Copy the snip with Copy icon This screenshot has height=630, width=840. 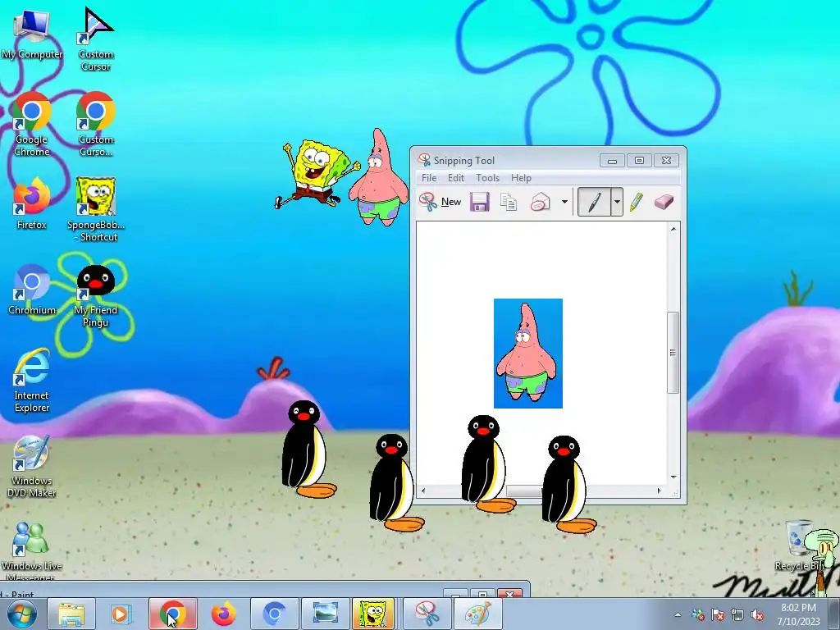click(509, 202)
